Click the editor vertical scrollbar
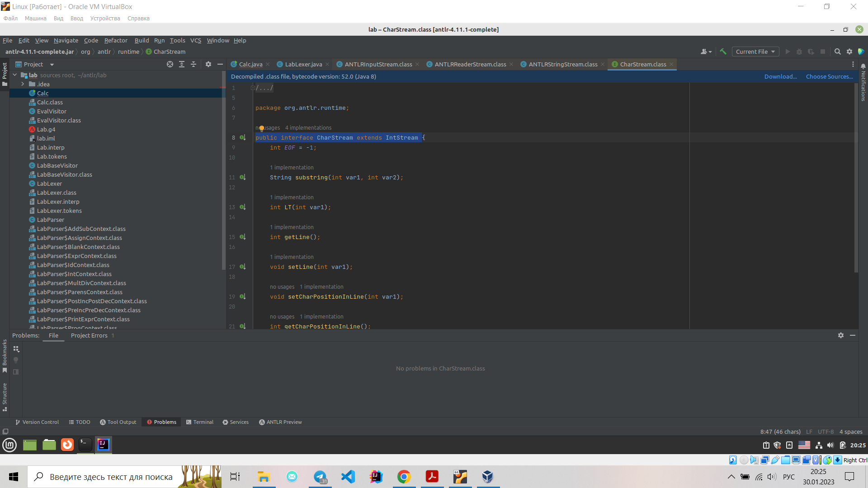868x488 pixels. pos(856,178)
